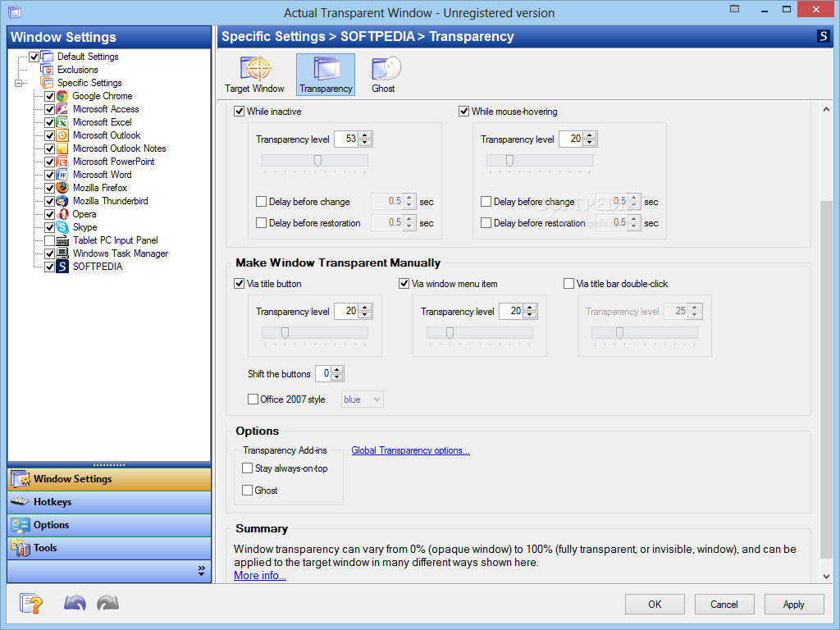
Task: Open the Hotkeys pane
Action: [x=109, y=502]
